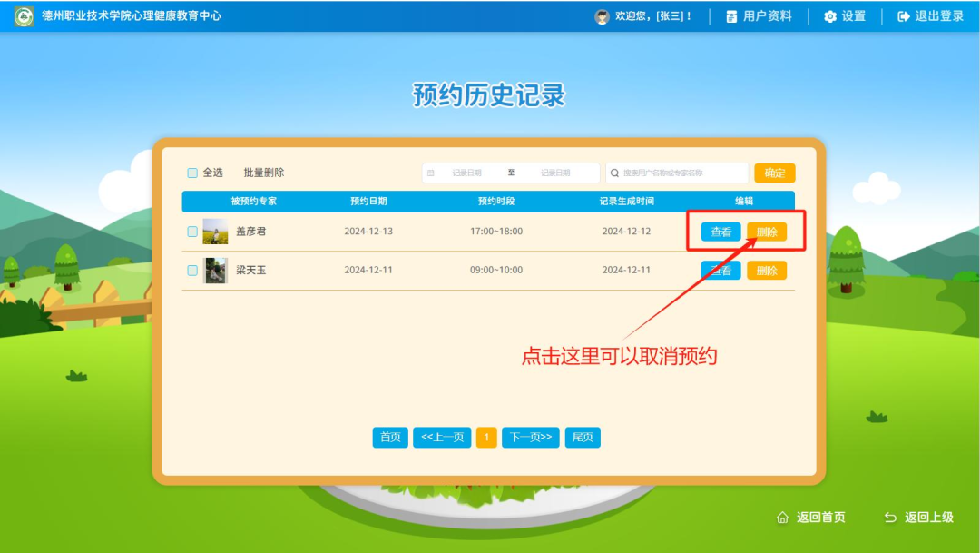
Task: Open 设置 settings gear
Action: tap(845, 16)
